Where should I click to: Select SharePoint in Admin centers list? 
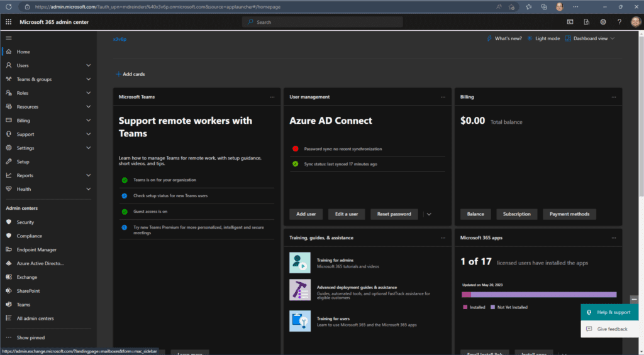pyautogui.click(x=28, y=290)
